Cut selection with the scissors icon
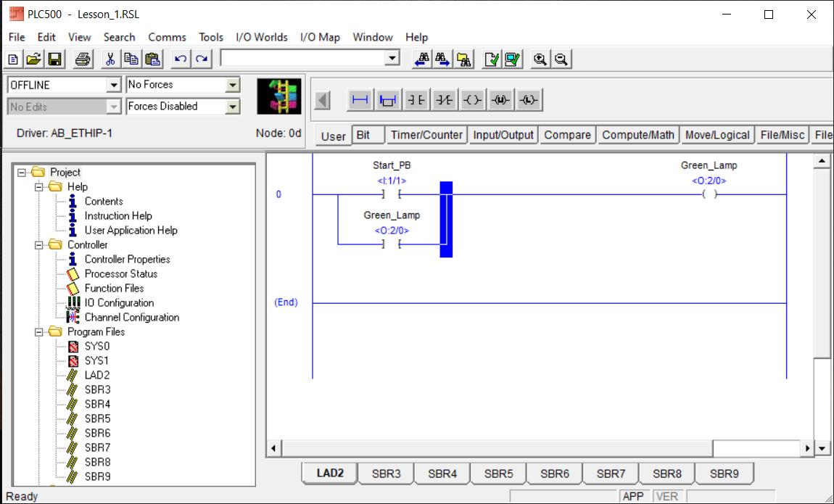 coord(110,59)
